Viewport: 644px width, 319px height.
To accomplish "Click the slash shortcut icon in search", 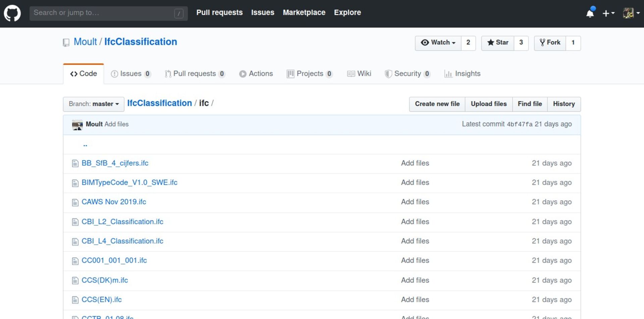I will pos(179,13).
